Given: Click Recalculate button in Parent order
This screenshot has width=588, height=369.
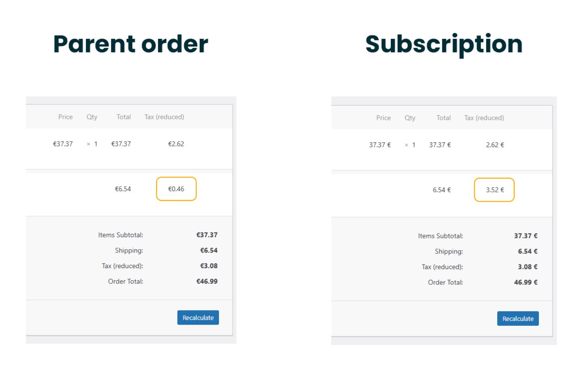Looking at the screenshot, I should (198, 317).
